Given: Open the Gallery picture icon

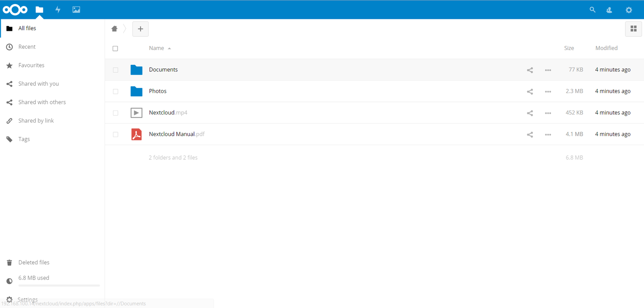Looking at the screenshot, I should point(76,10).
